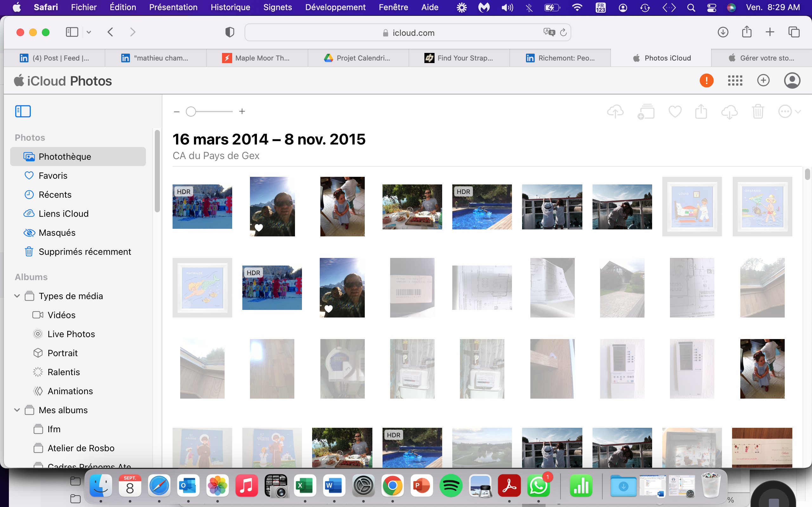Screen dimensions: 812x507
Task: Collapse the Mes albums group
Action: [x=17, y=410]
